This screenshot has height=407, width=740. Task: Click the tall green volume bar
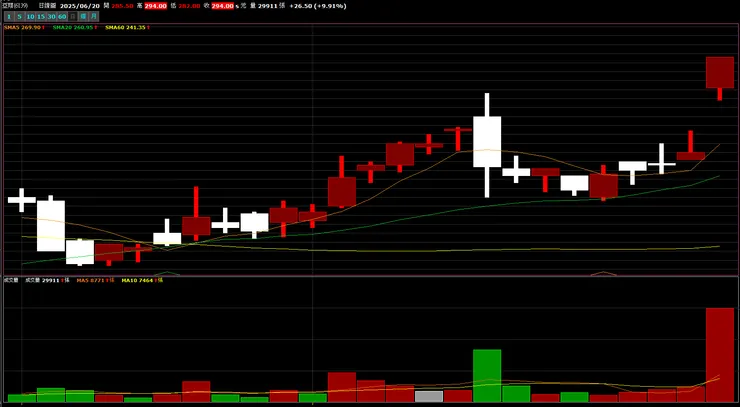487,376
